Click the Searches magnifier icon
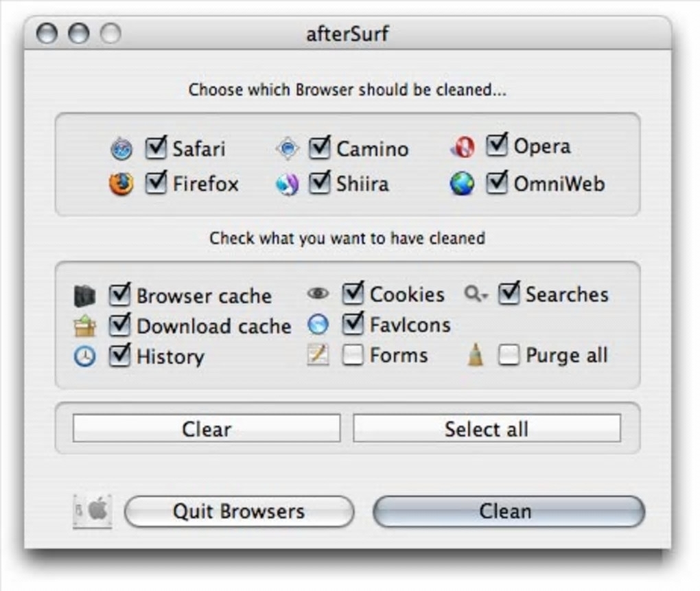This screenshot has width=700, height=591. (x=476, y=294)
